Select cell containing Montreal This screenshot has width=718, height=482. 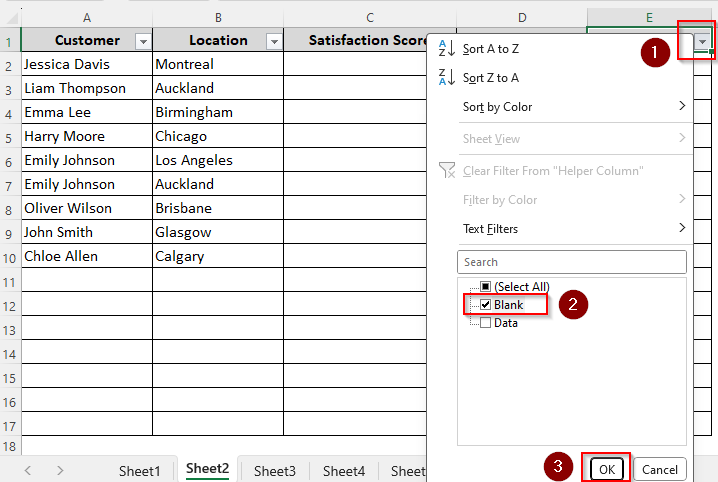(218, 64)
